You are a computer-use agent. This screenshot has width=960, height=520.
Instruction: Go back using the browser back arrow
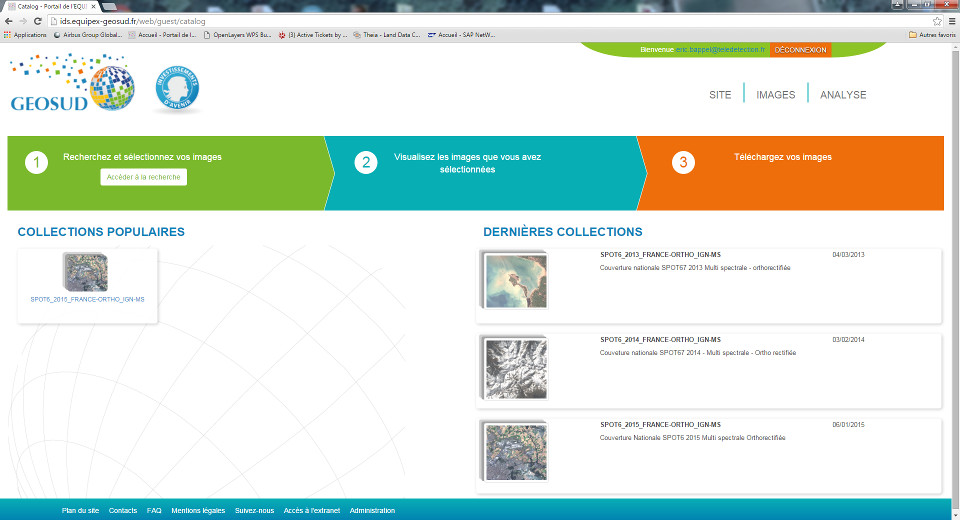point(8,21)
